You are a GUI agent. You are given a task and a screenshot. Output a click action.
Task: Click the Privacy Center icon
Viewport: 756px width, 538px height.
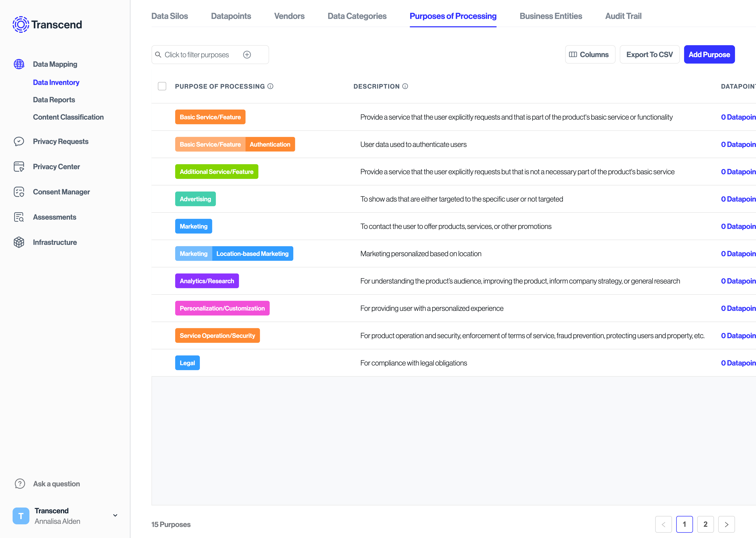(x=19, y=167)
